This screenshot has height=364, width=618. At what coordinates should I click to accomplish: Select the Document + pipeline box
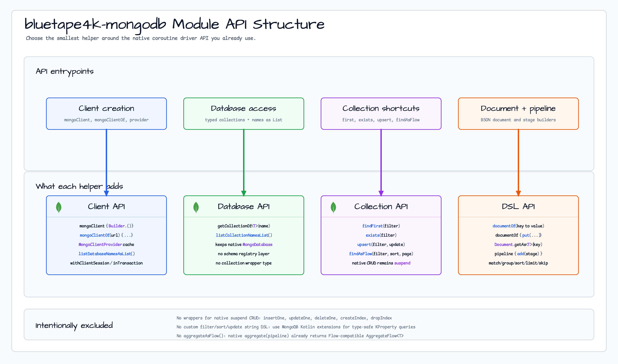coord(518,113)
